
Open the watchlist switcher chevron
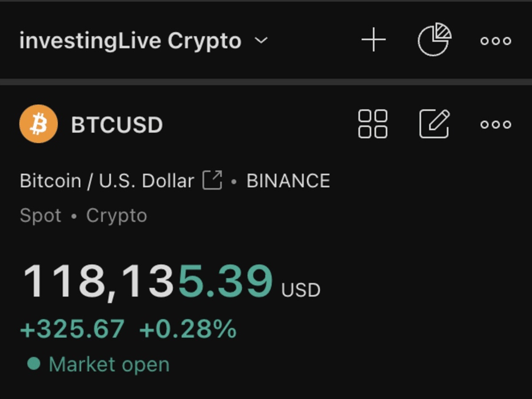click(x=261, y=40)
